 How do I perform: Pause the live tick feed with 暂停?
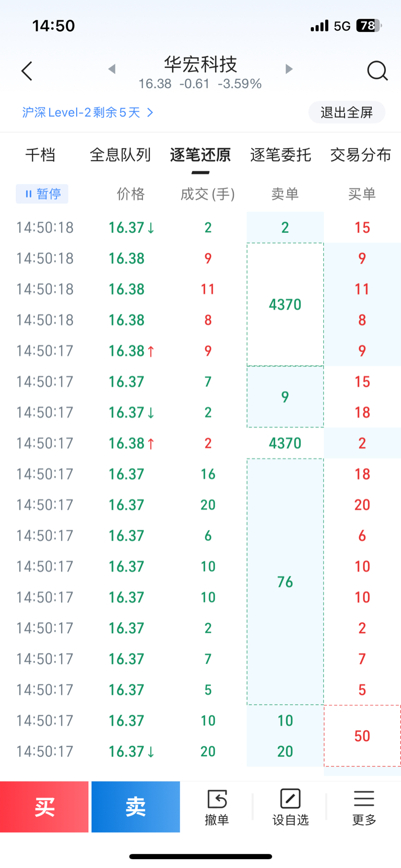point(42,194)
